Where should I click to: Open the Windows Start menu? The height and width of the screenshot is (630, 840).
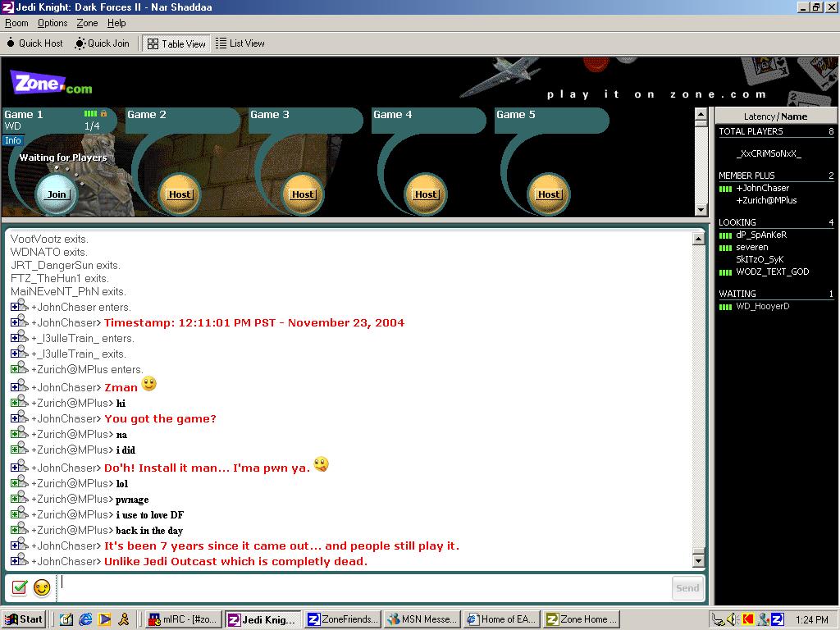pos(24,619)
